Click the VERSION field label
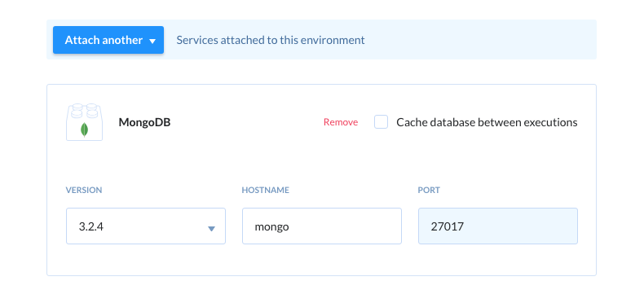 point(84,190)
